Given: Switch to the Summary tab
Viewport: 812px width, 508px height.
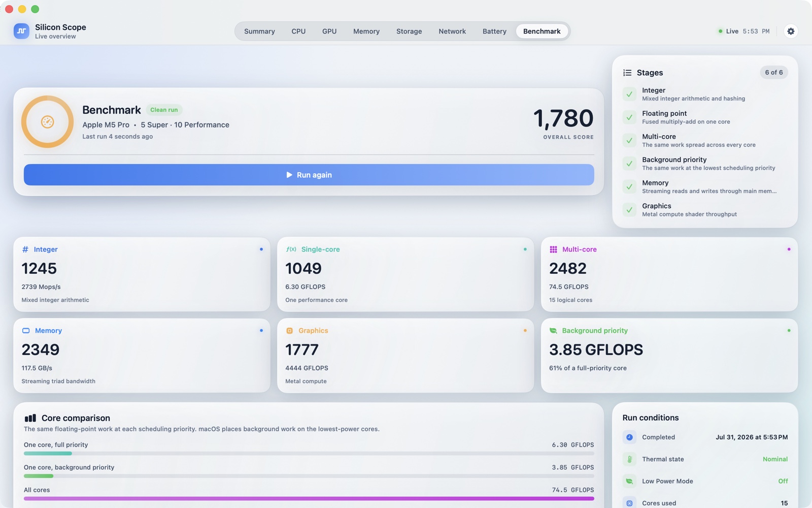Looking at the screenshot, I should pyautogui.click(x=259, y=31).
